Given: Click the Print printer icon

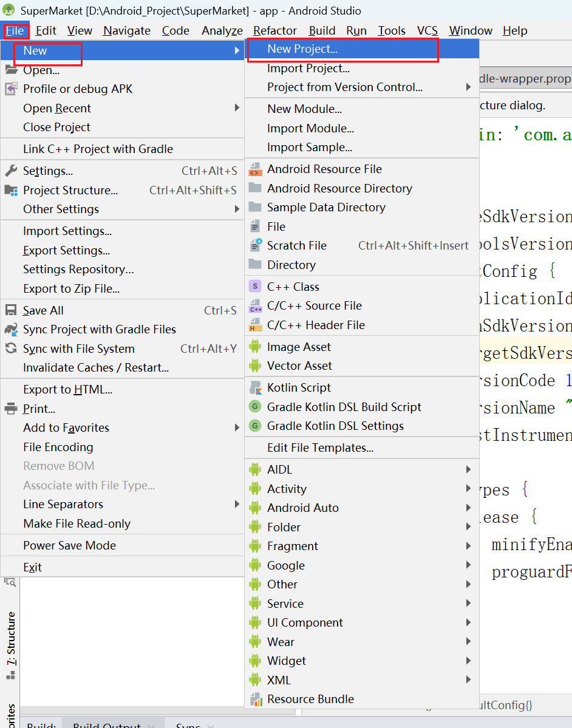Looking at the screenshot, I should [x=11, y=409].
